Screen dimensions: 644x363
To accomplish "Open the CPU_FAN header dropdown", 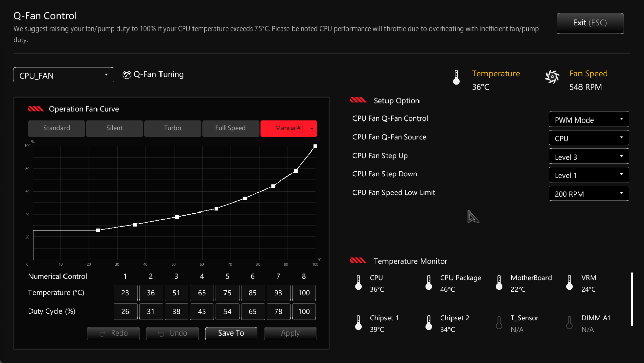I will [x=63, y=75].
